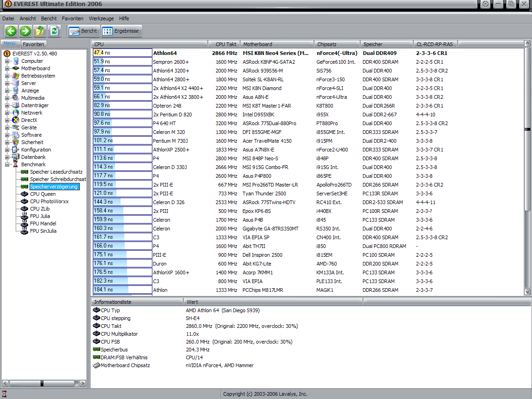The image size is (532, 399).
Task: Click the Datenbank icon in tree
Action: coord(16,157)
